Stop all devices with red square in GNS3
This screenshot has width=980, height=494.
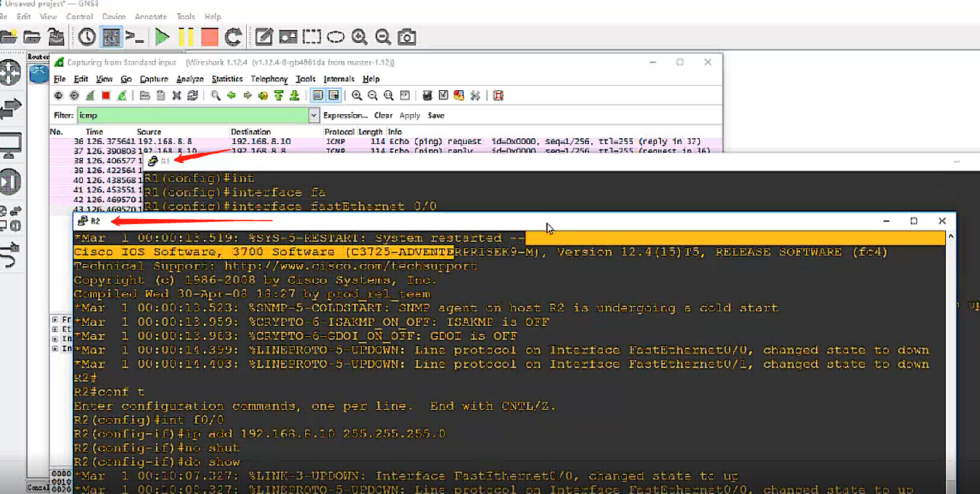click(210, 36)
